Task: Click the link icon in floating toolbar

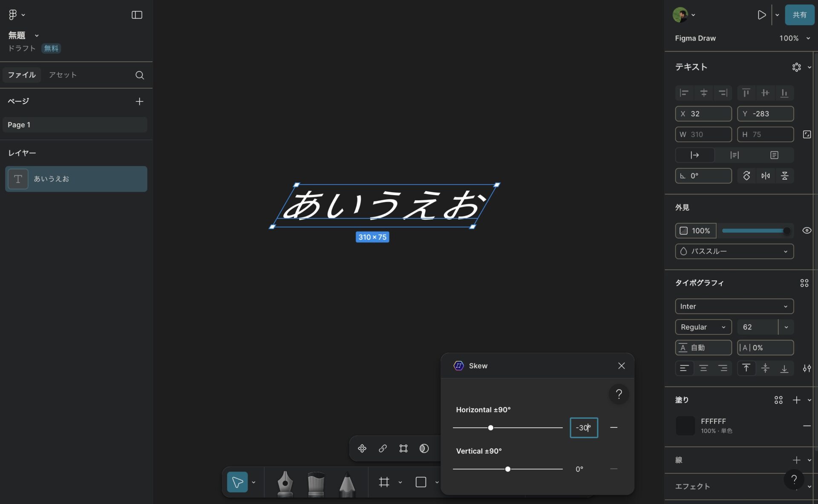Action: (383, 449)
